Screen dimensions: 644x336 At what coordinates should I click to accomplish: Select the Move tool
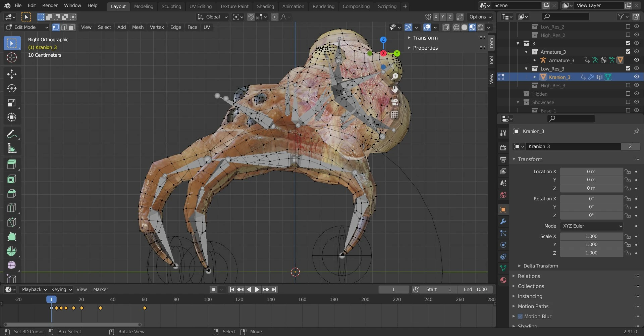pyautogui.click(x=12, y=74)
